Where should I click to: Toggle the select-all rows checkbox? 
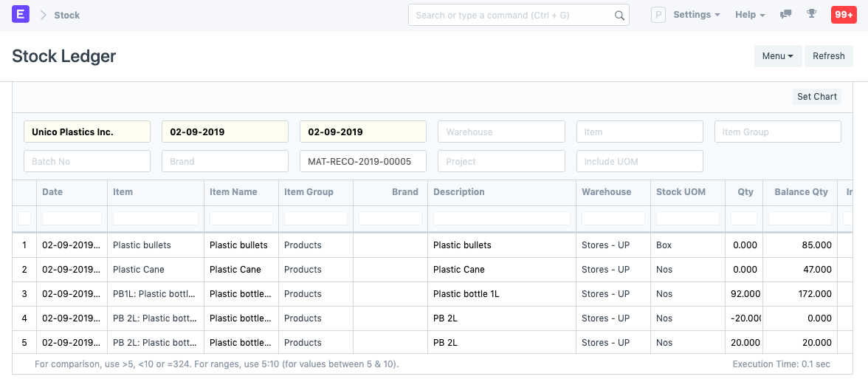(24, 218)
